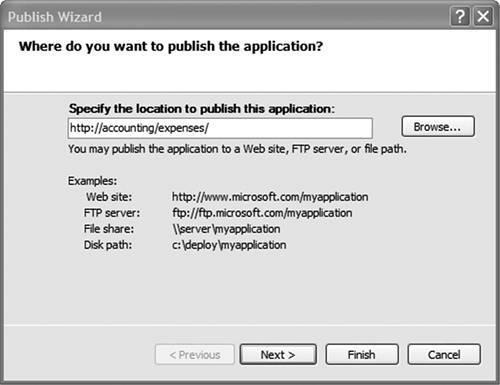Open help via the question mark button
This screenshot has width=500, height=385.
point(460,16)
